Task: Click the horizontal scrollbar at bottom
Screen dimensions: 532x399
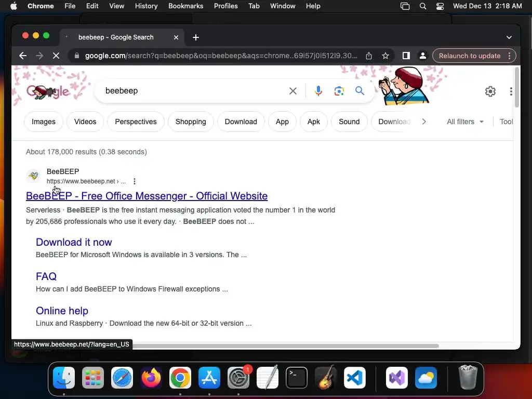Action: point(285,345)
